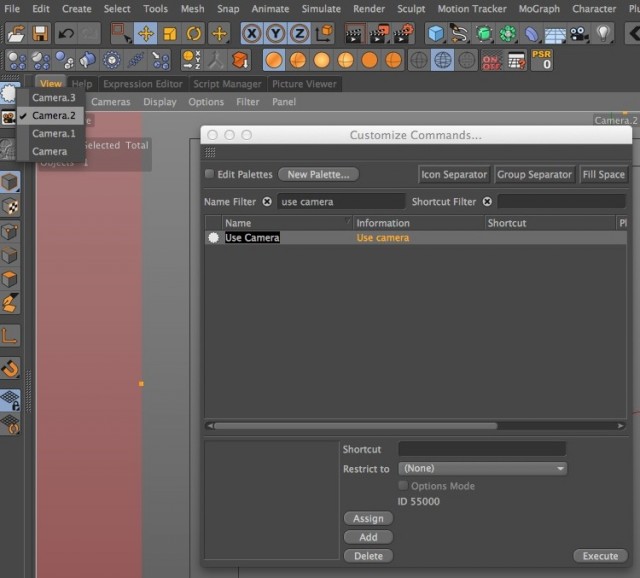This screenshot has height=578, width=640.
Task: Select the Move tool icon
Action: [x=145, y=33]
